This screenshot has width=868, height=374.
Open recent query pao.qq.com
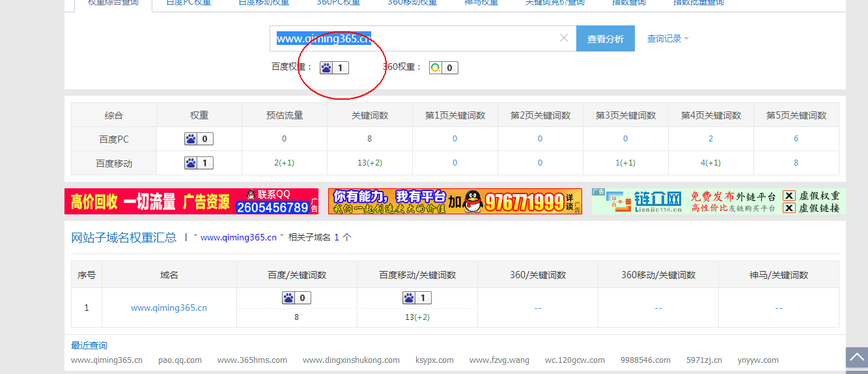180,360
